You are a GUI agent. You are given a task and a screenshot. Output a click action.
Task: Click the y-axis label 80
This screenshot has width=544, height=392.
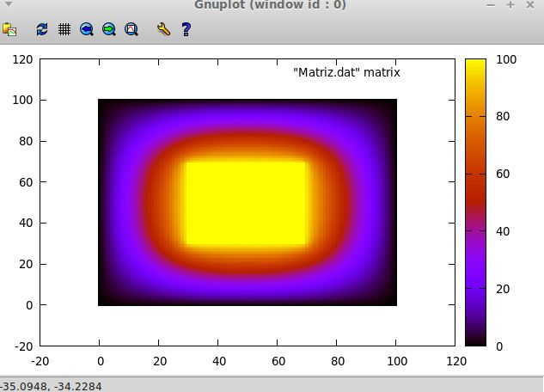tap(26, 141)
